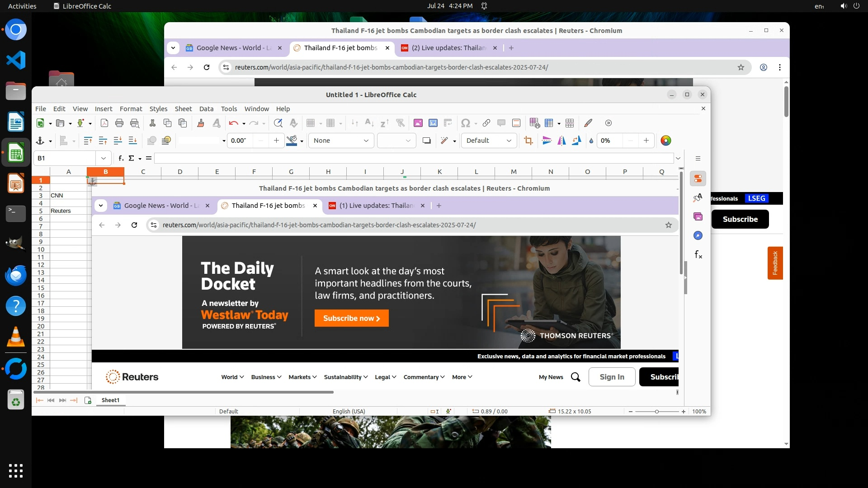Click the Insert Special Character omega icon
This screenshot has width=868, height=488.
[x=465, y=123]
